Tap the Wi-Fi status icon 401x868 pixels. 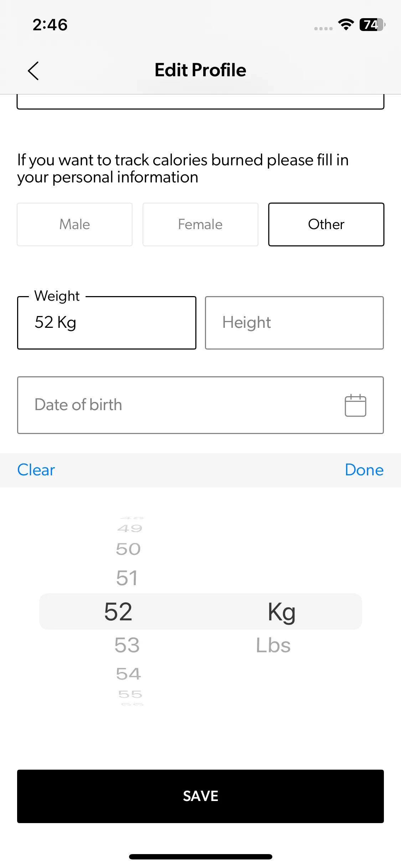point(346,25)
